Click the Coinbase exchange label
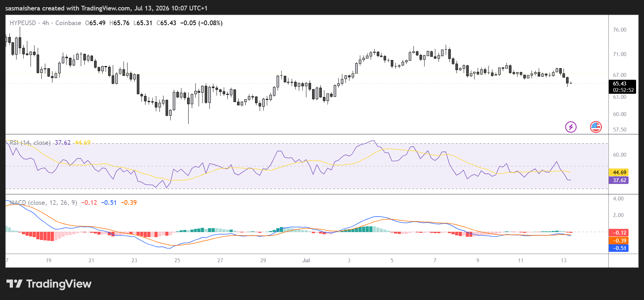Screen dimensions: 644x300 (68, 23)
